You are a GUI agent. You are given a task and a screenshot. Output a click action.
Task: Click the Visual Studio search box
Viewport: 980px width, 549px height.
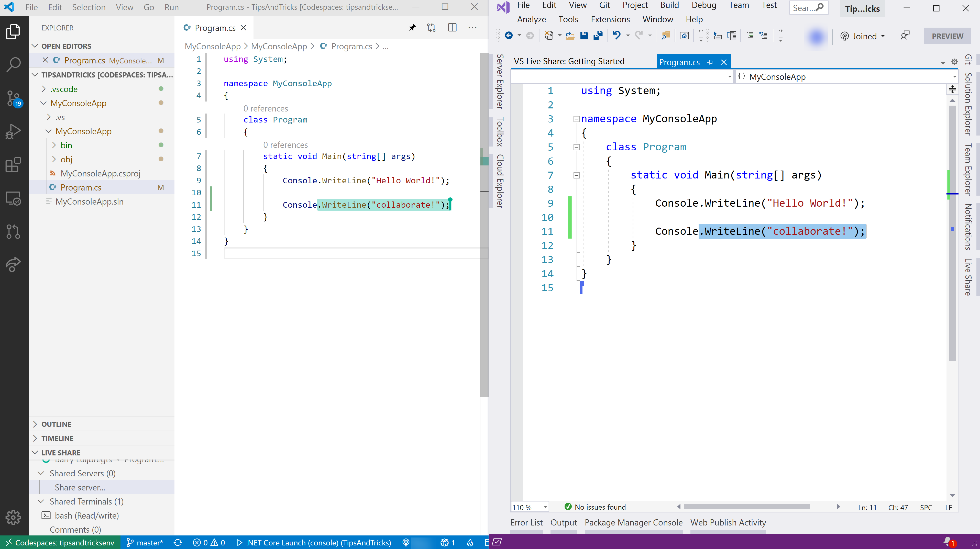[808, 8]
